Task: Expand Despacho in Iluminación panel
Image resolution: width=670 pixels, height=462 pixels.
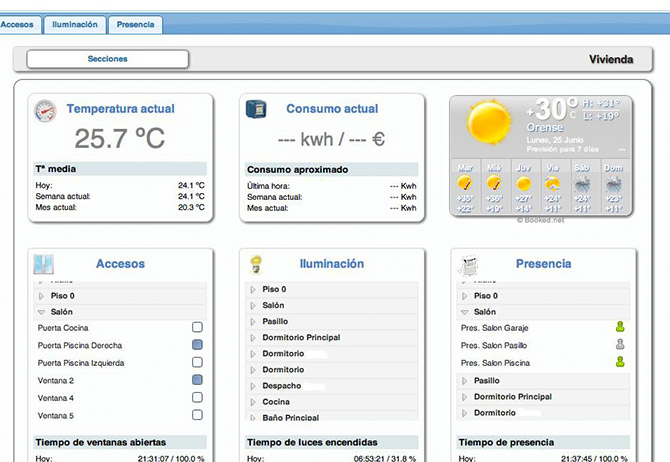Action: click(253, 386)
